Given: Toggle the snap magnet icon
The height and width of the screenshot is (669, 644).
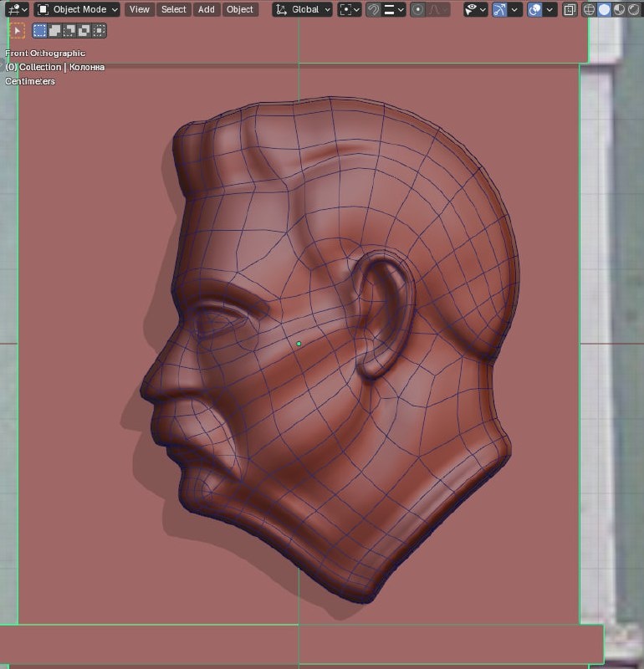Looking at the screenshot, I should [373, 9].
